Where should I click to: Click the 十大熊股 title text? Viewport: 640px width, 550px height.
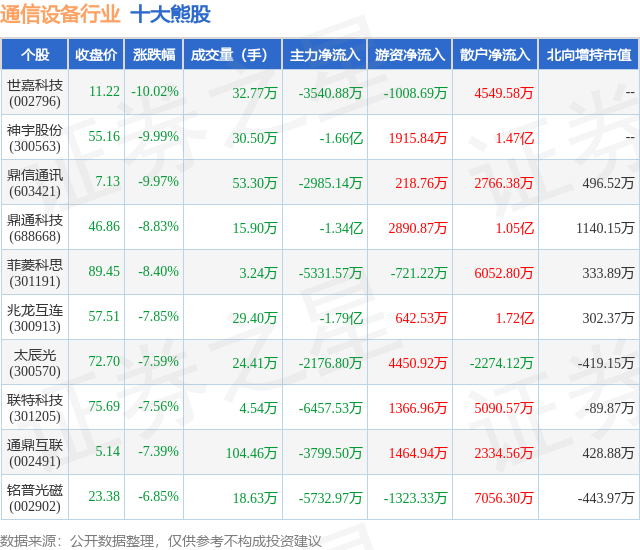[x=171, y=14]
